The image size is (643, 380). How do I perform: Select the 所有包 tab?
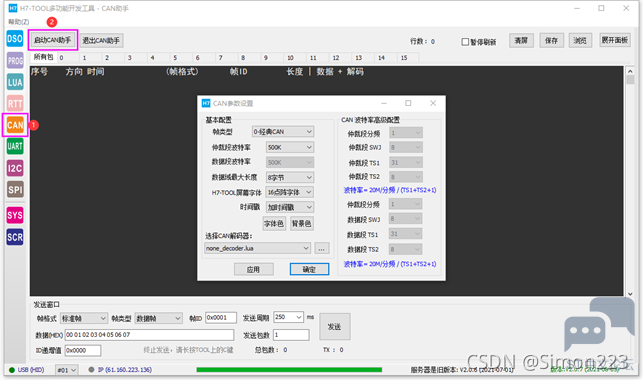(43, 57)
